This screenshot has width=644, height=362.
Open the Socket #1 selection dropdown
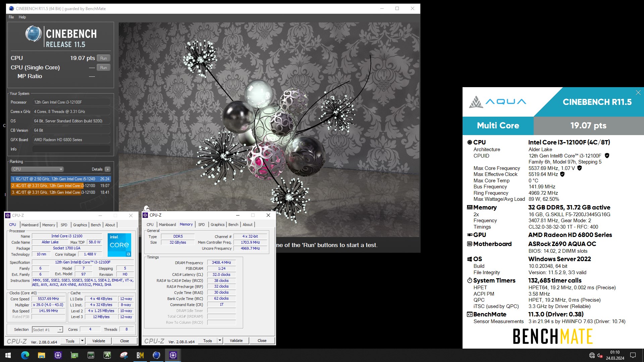tap(47, 330)
